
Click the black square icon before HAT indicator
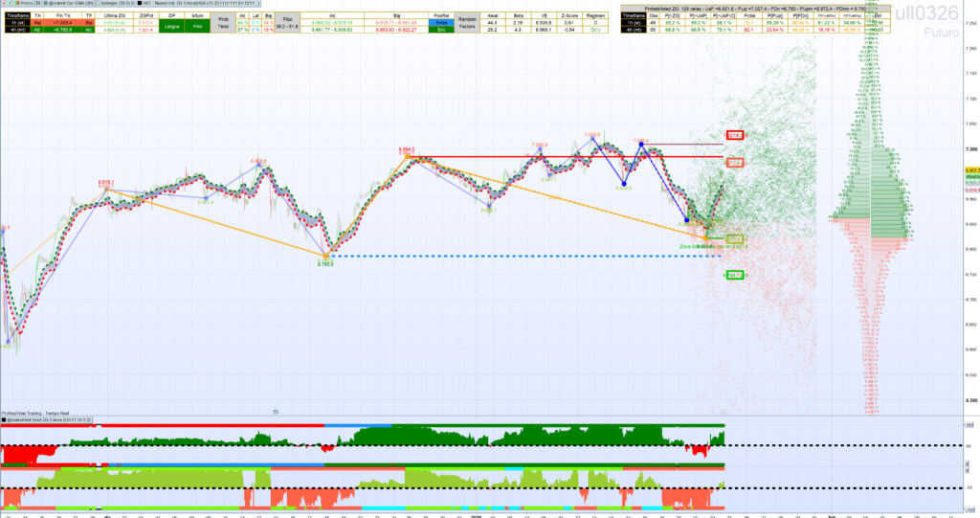140,3
